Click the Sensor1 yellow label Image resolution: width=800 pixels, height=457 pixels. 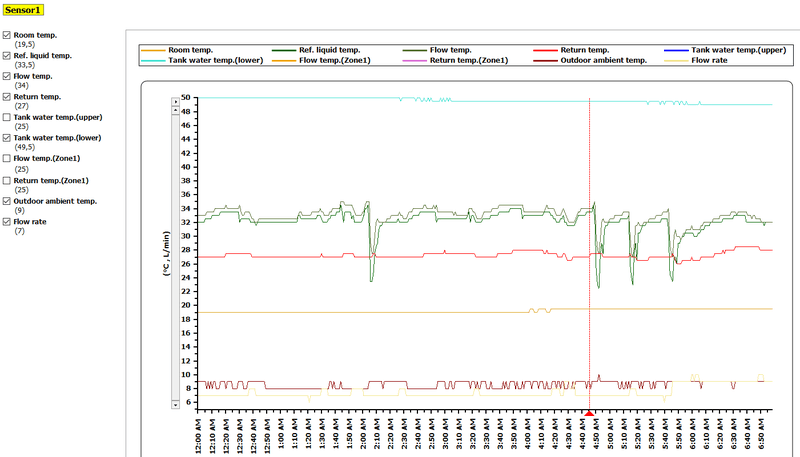pos(23,10)
